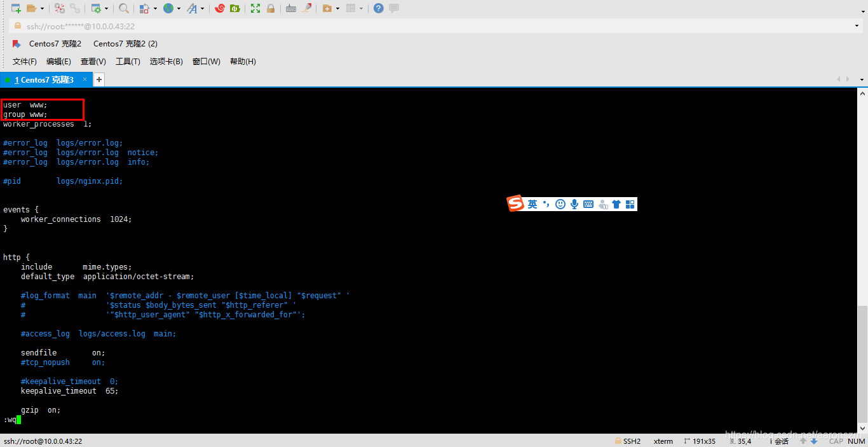Click terminal scrollbar up arrow

(x=862, y=93)
